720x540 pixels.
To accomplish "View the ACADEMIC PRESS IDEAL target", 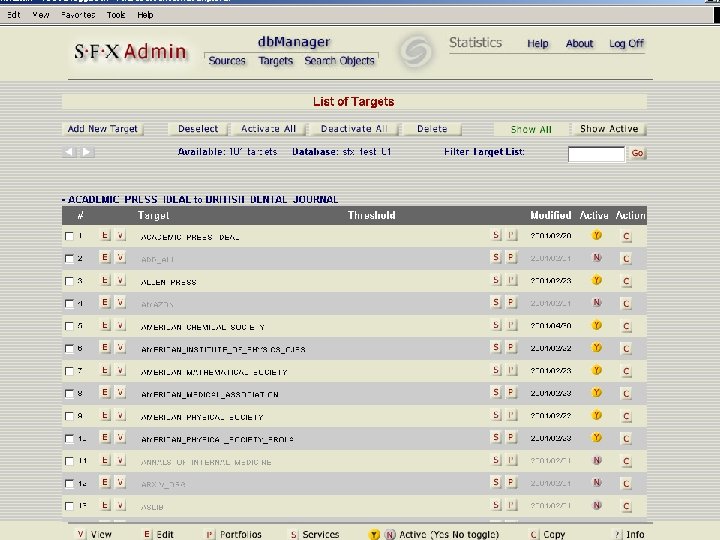I will [120, 236].
